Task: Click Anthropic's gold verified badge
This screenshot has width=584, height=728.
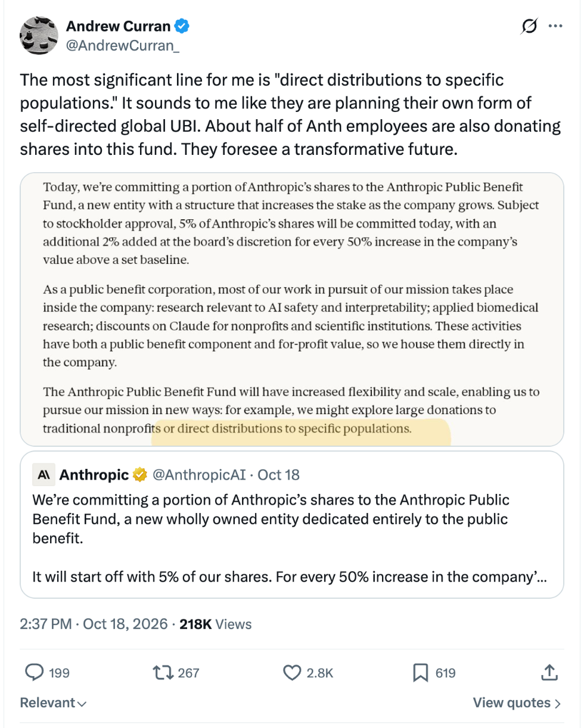Action: (140, 475)
